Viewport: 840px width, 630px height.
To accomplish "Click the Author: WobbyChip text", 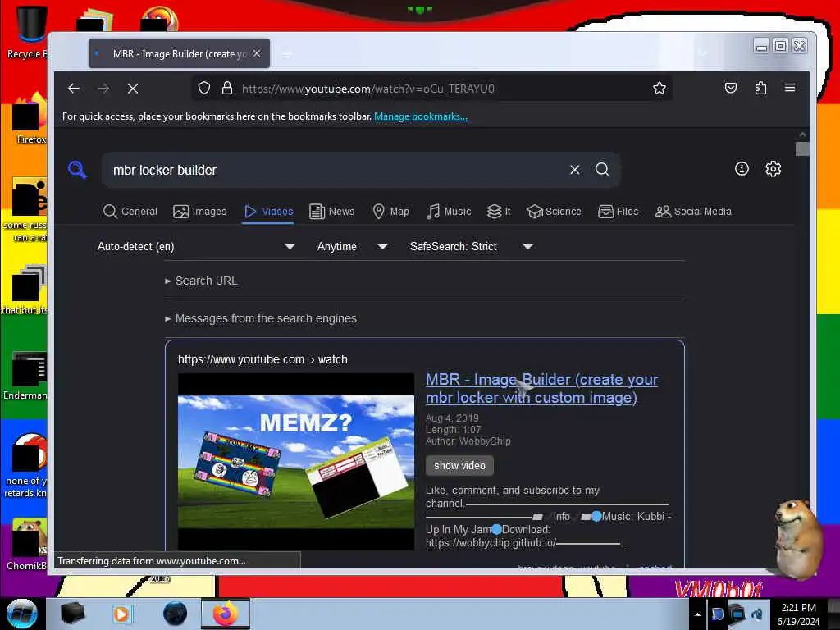I will click(x=468, y=441).
